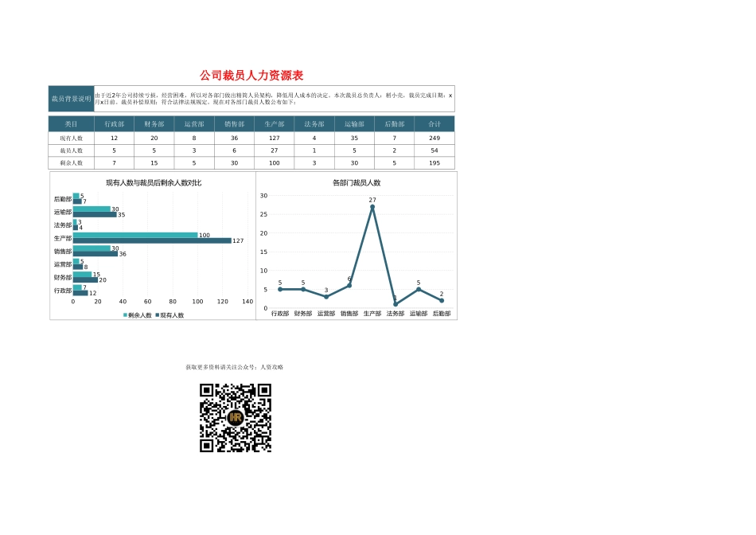Screen dimensions: 756x535
Task: Click the 法务部 axis label on the line chart
Action: pos(395,314)
